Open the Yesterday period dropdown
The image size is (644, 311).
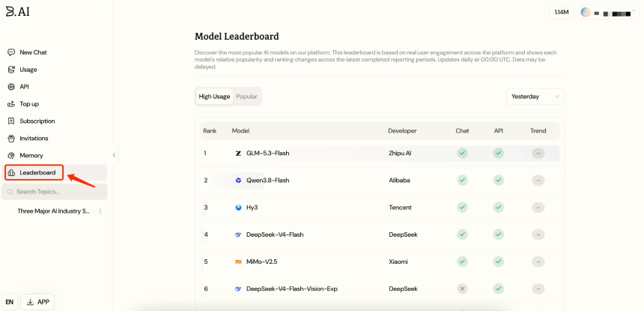point(535,97)
